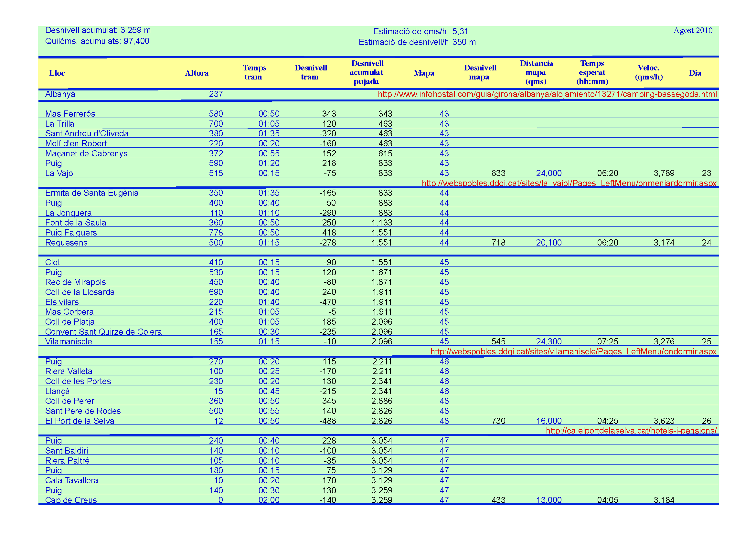This screenshot has height=534, width=756.
Task: Click the 04:05 expected time value
Action: (608, 500)
